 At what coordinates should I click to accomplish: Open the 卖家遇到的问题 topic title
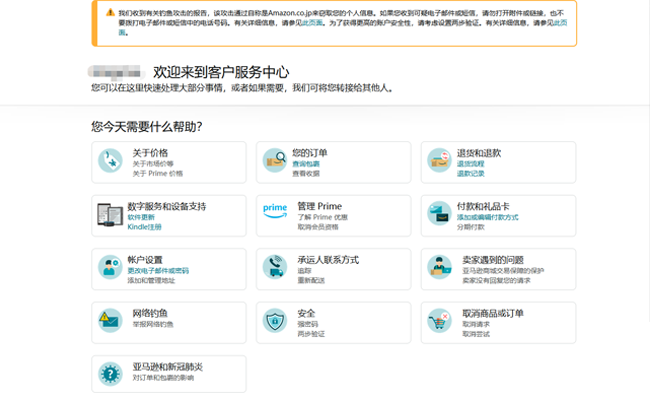click(x=493, y=260)
